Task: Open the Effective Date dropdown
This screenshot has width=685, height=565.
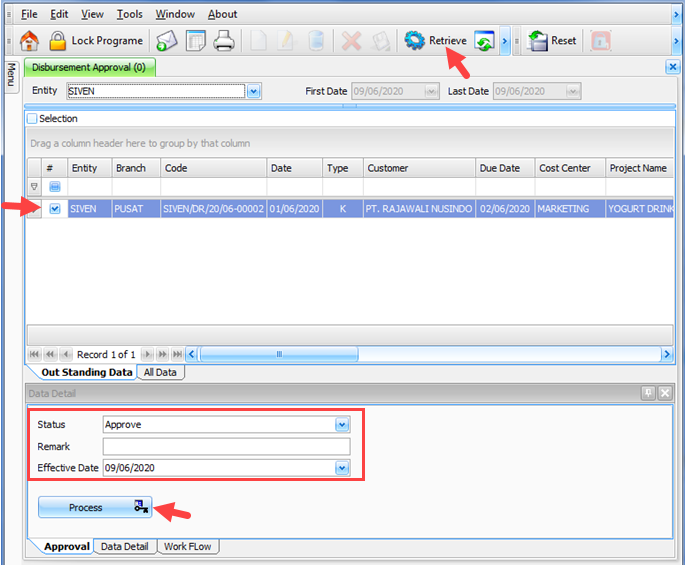Action: pos(342,468)
